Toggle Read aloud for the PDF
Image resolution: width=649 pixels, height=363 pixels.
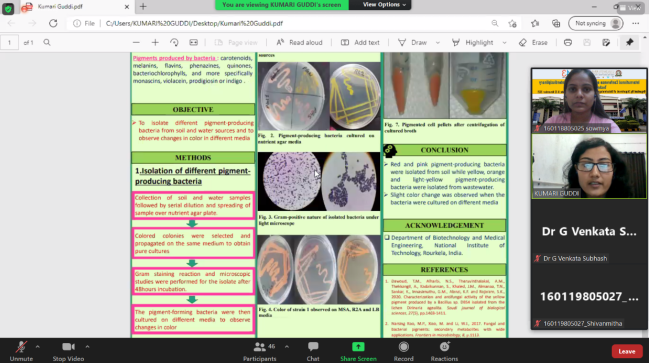299,43
